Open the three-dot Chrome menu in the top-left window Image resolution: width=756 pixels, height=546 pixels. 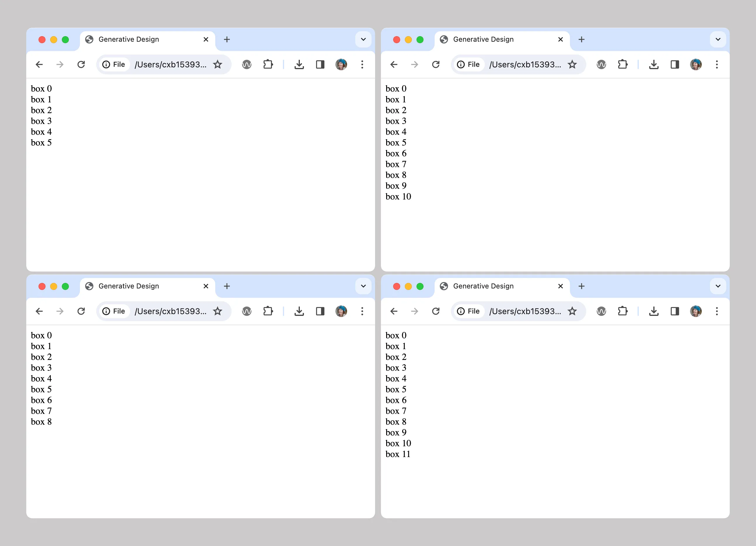[362, 64]
